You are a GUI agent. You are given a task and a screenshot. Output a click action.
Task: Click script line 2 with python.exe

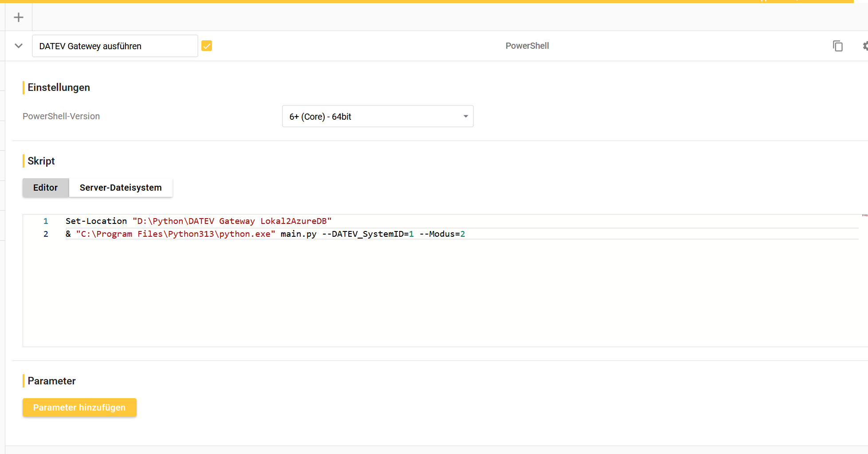[265, 234]
